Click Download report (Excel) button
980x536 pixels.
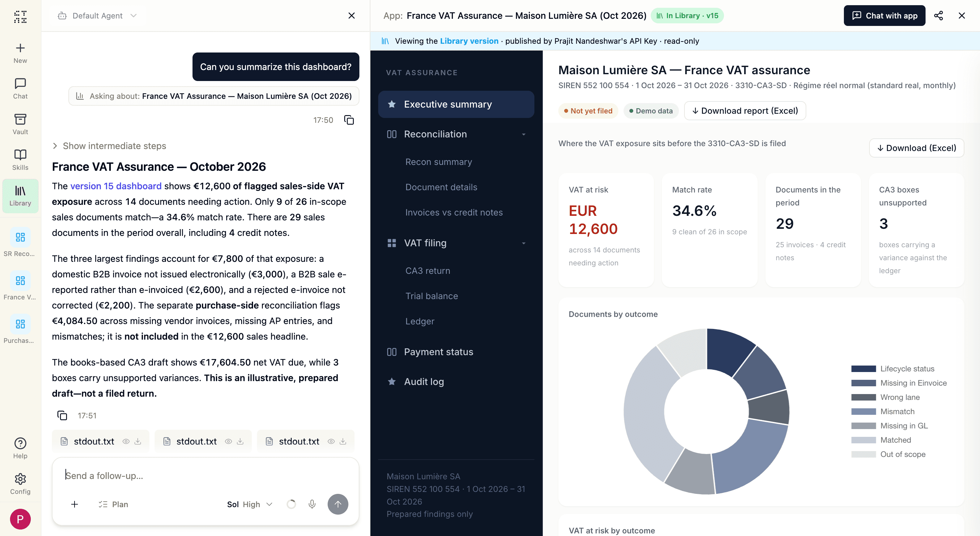click(744, 111)
